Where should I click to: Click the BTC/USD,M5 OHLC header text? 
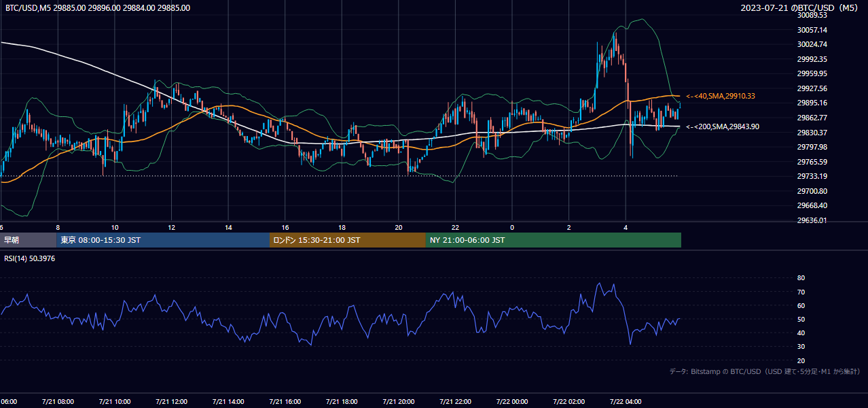(98, 8)
